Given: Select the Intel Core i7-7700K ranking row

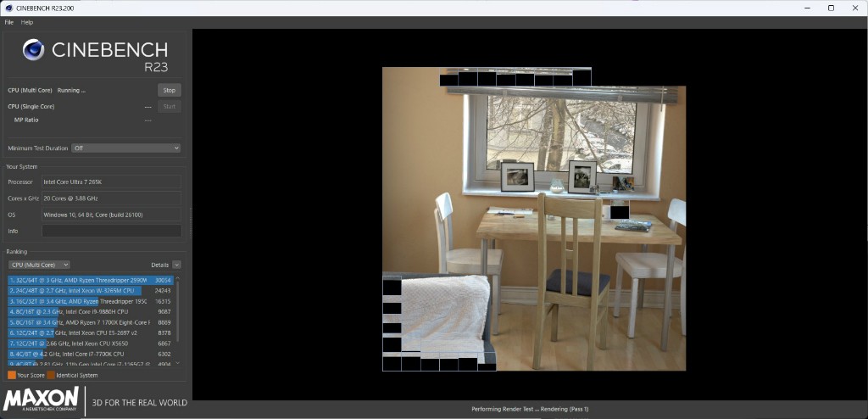Looking at the screenshot, I should tap(89, 354).
